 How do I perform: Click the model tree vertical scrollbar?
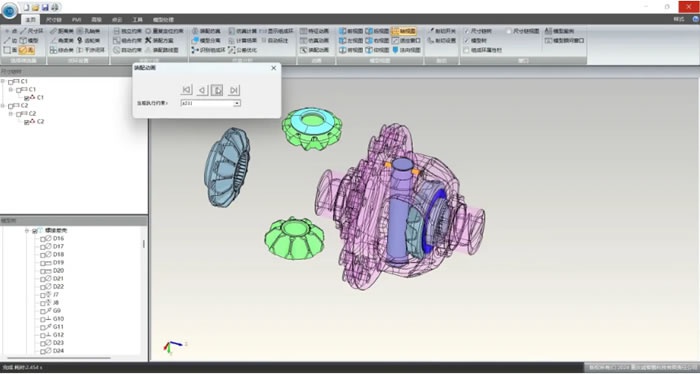tap(144, 244)
